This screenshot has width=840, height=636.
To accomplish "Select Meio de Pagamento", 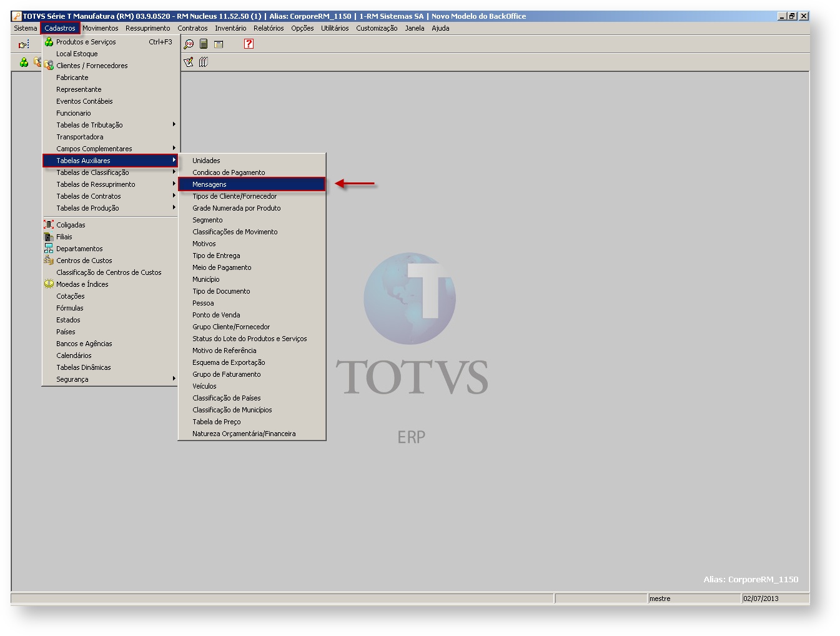I will pyautogui.click(x=252, y=267).
